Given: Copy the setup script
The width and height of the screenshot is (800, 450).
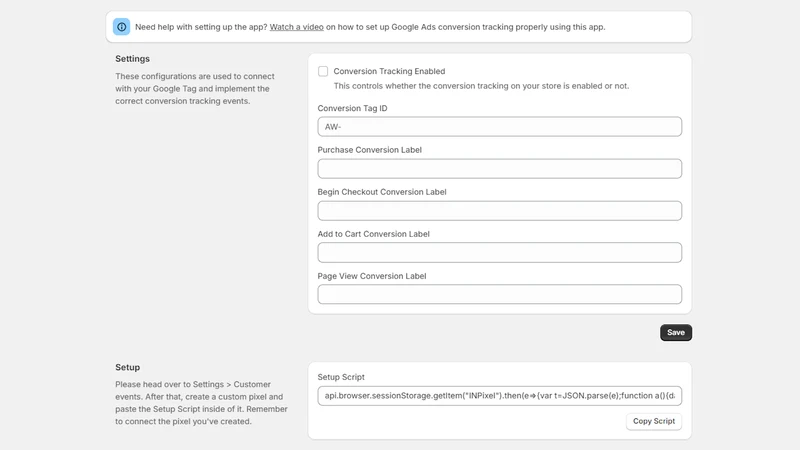Looking at the screenshot, I should click(x=654, y=421).
